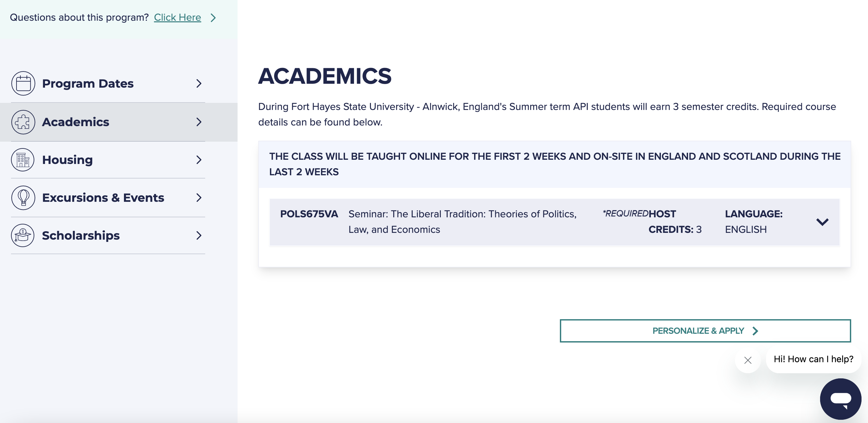Click the Excursions and Events lightbulb icon

click(x=23, y=197)
